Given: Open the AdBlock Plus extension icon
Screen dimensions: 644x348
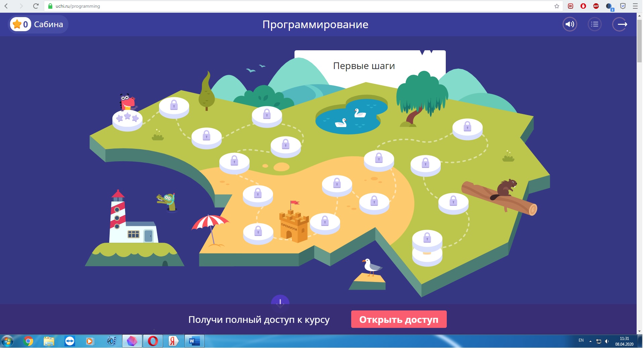Looking at the screenshot, I should coord(596,6).
